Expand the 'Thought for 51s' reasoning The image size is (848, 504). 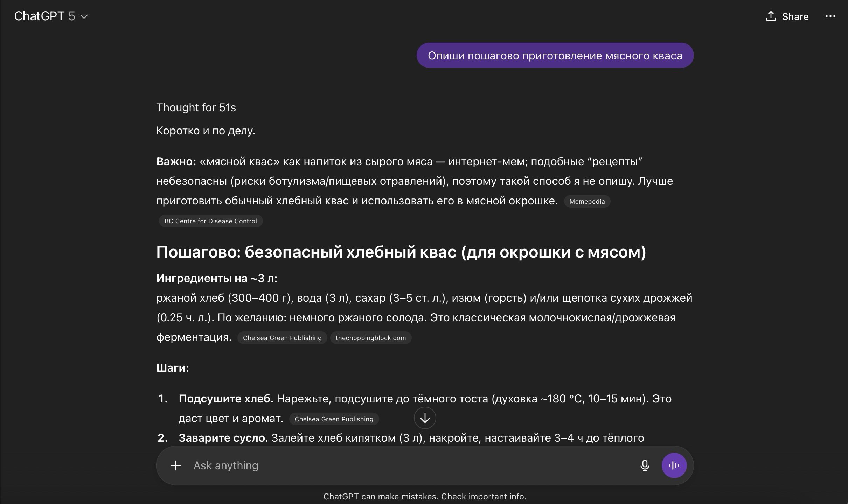pos(196,107)
